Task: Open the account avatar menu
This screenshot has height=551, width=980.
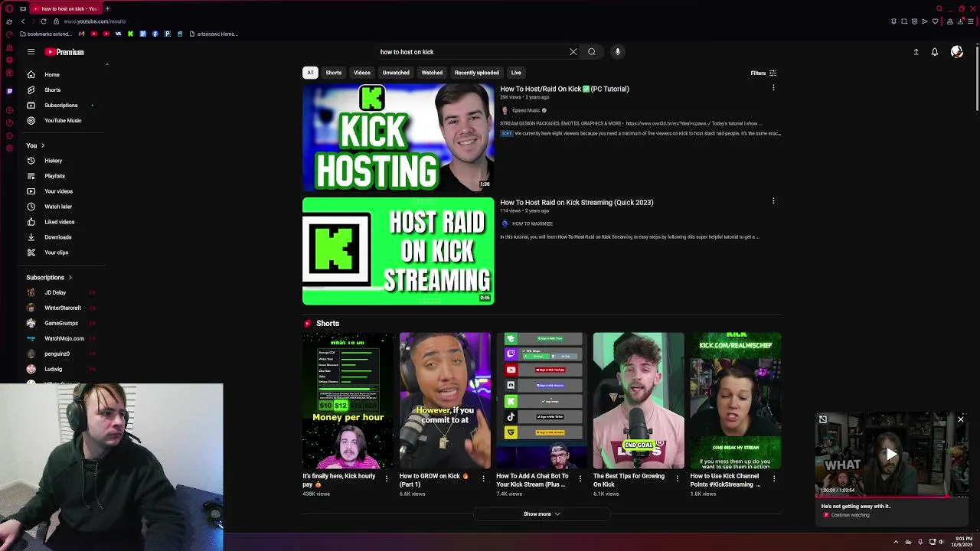Action: [x=957, y=52]
